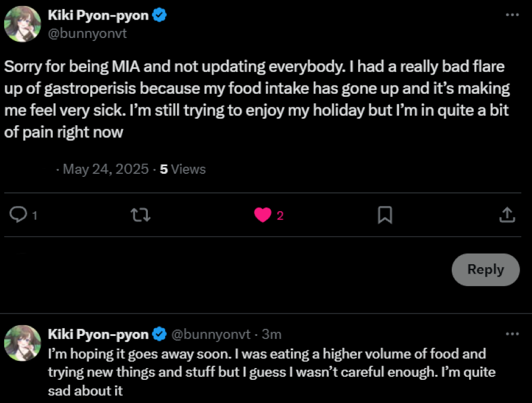The width and height of the screenshot is (532, 403).
Task: Click the 3m timestamp on reply
Action: click(x=271, y=335)
